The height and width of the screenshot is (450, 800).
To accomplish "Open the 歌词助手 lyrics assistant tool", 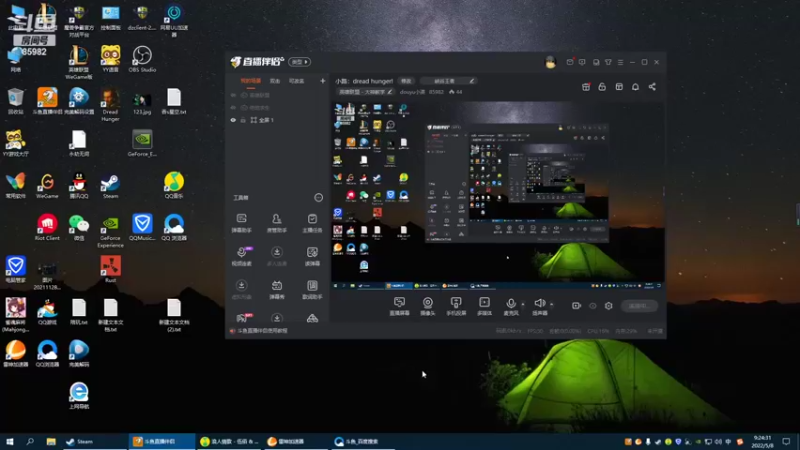I will pos(312,289).
